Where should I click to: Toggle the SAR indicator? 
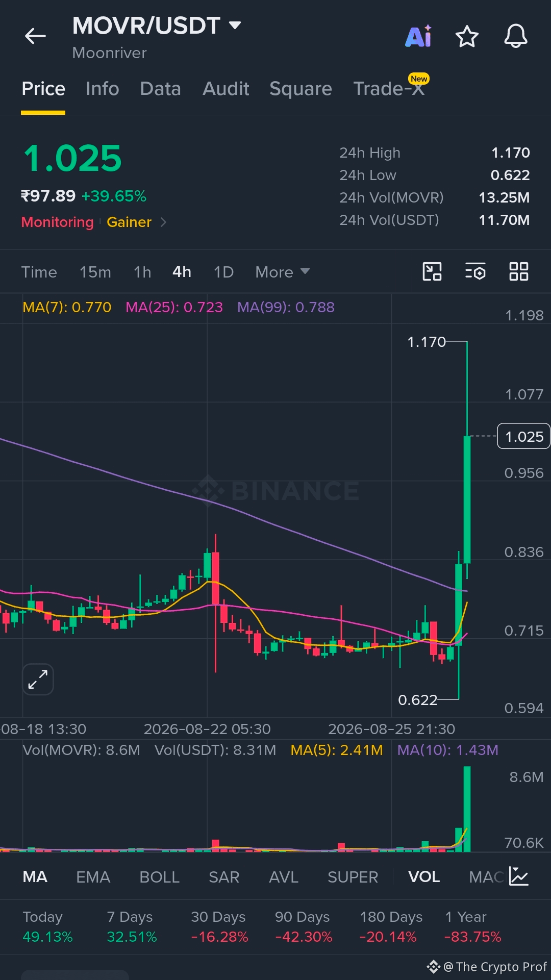coord(224,877)
